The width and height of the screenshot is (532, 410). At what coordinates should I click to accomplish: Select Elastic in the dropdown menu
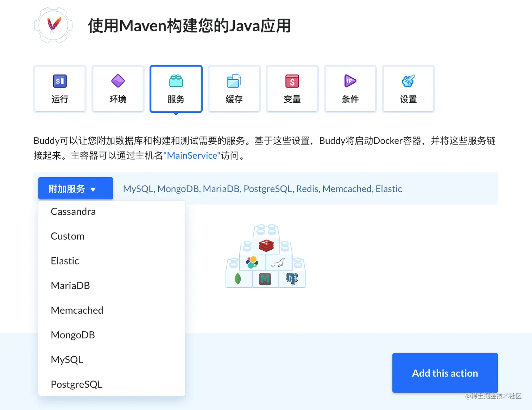coord(112,261)
